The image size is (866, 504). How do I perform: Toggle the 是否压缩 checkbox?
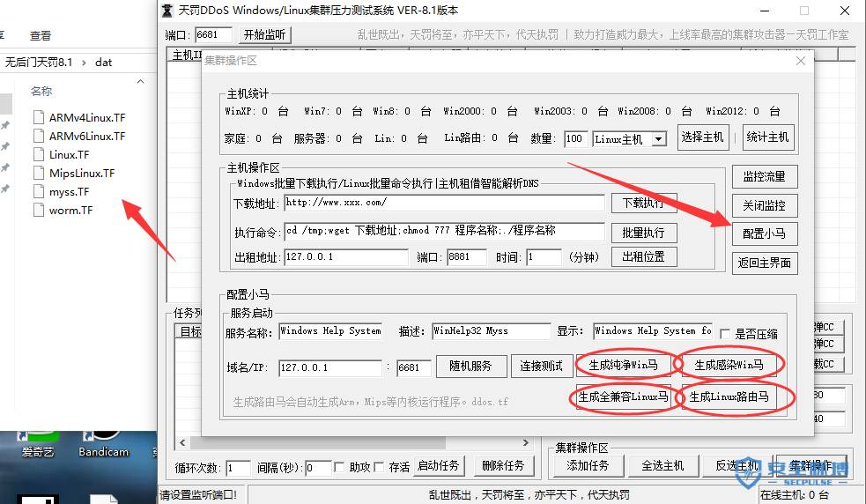click(725, 333)
